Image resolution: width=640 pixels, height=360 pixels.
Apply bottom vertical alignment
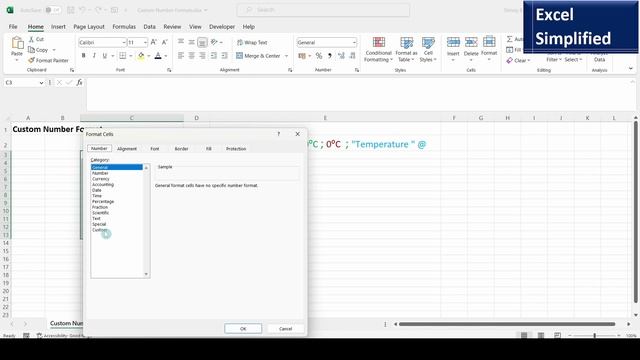pyautogui.click(x=202, y=42)
